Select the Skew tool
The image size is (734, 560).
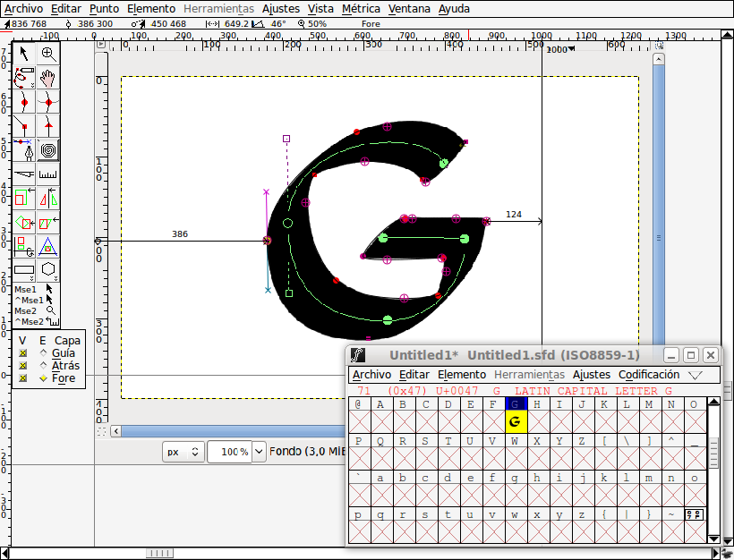(48, 223)
